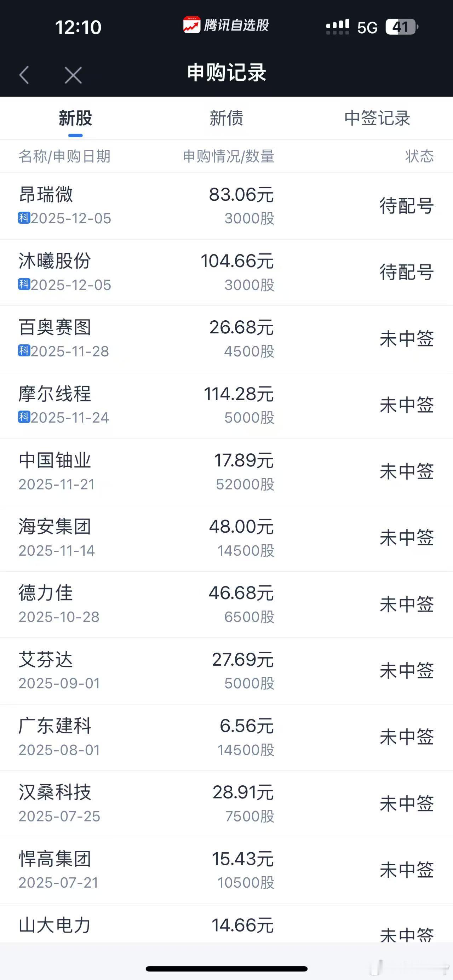Screen dimensions: 453x980
Task: Tap the back arrow icon
Action: [x=24, y=75]
